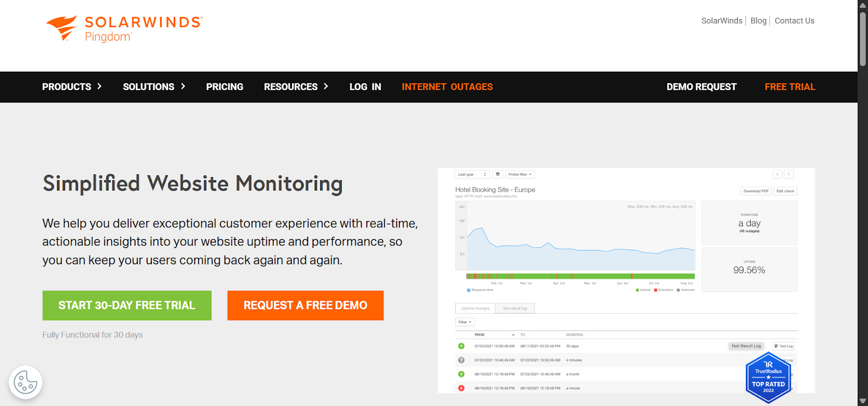Screen dimensions: 868x406
Task: Click the dashboard screenshot preview image
Action: tap(626, 280)
